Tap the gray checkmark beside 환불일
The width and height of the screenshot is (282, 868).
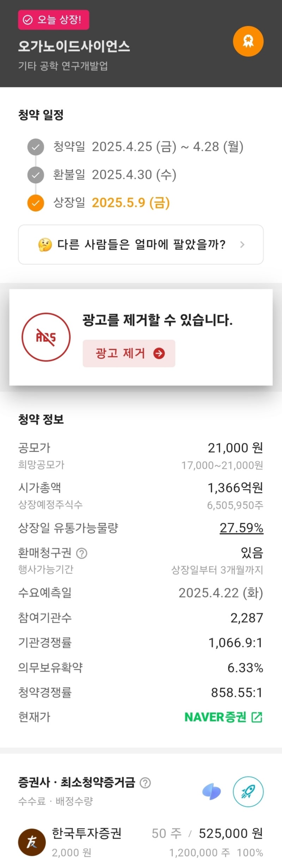click(36, 175)
